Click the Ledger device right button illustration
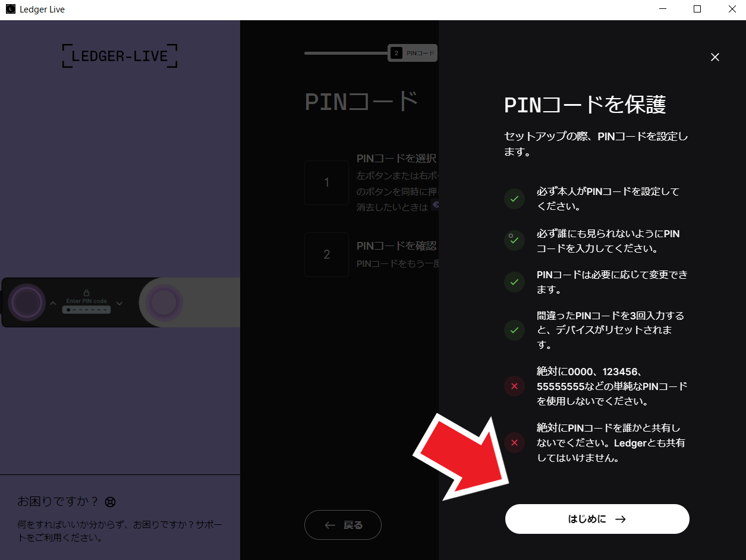This screenshot has height=560, width=746. (165, 303)
